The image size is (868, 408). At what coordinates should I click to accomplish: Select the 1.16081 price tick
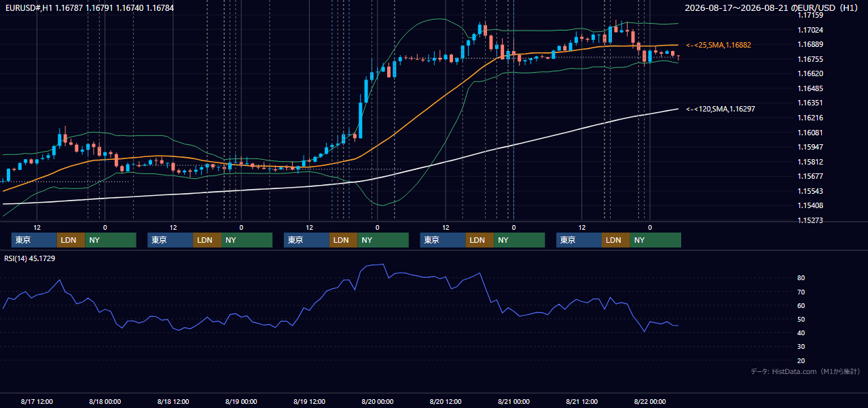pos(810,133)
